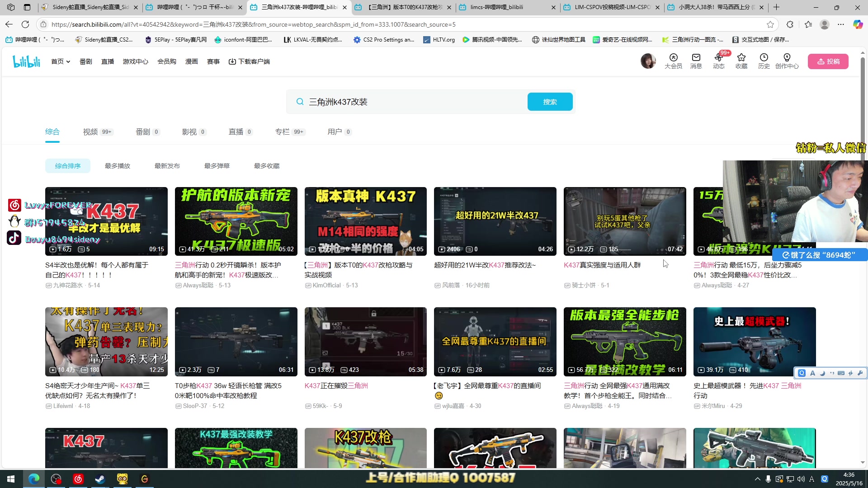
Task: Show hidden tray icons chevron
Action: pos(758,479)
